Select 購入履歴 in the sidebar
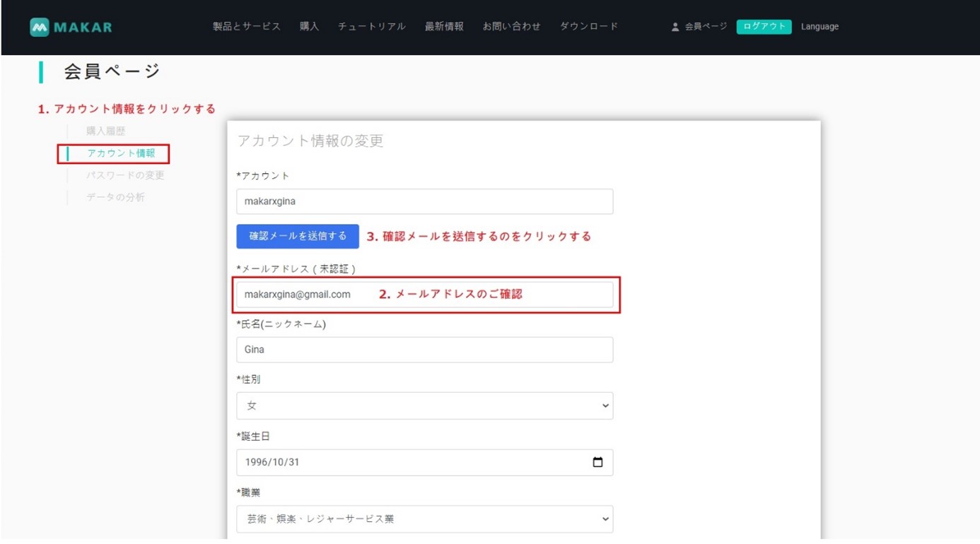This screenshot has width=980, height=544. 106,131
